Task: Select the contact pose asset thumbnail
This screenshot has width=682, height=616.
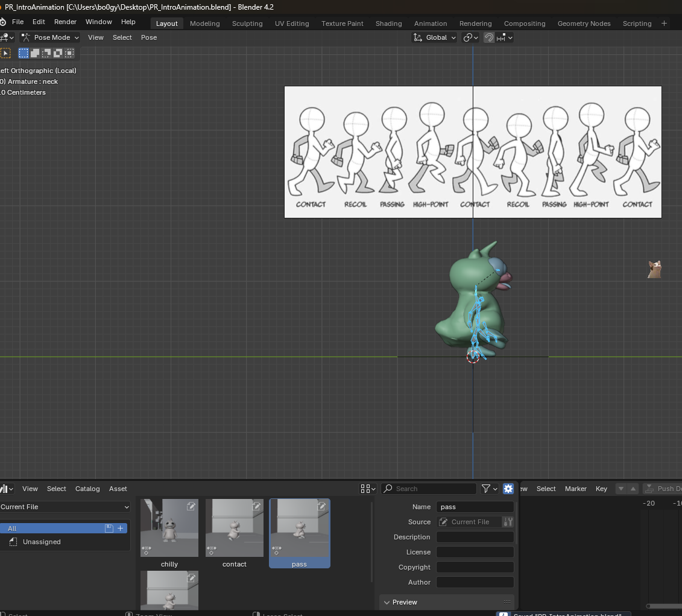Action: [235, 528]
